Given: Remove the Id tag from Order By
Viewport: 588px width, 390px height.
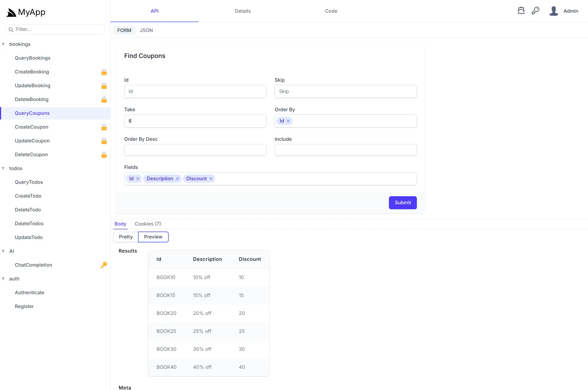Looking at the screenshot, I should pos(288,121).
